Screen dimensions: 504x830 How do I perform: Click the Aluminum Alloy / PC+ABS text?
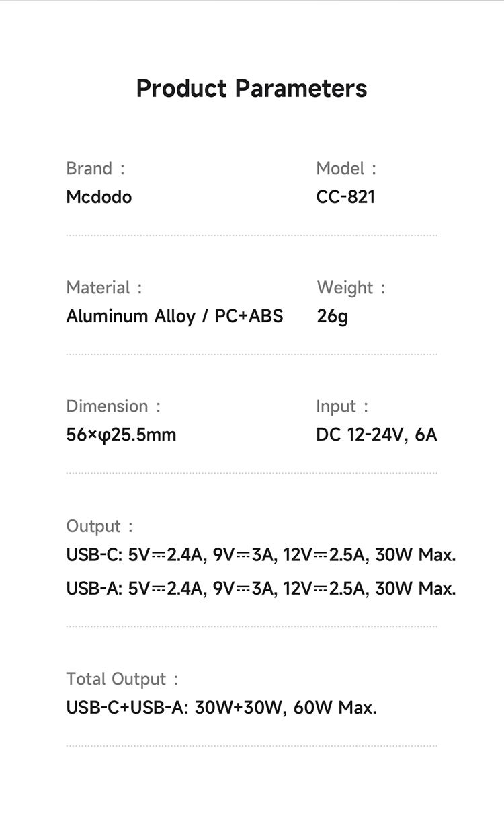pyautogui.click(x=175, y=316)
